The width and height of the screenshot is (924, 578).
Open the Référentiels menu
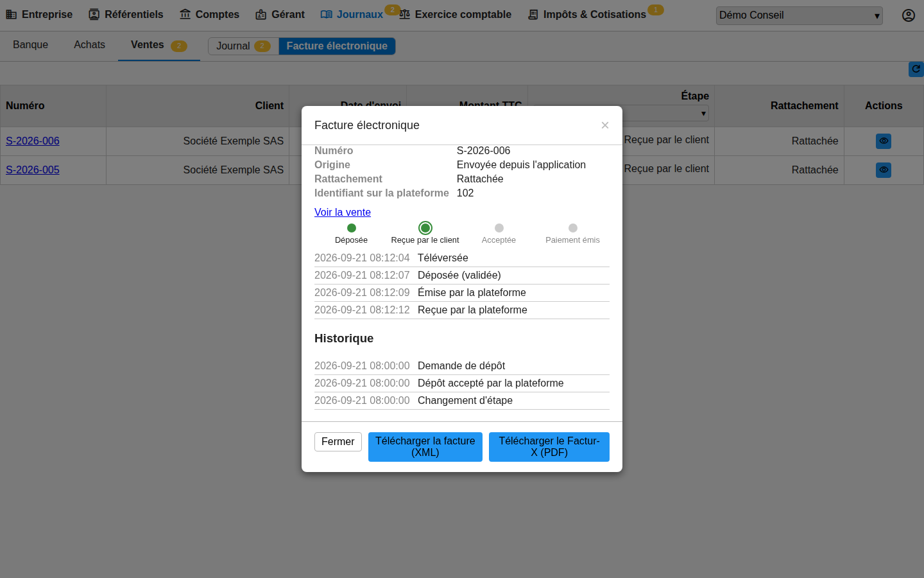[x=126, y=14]
